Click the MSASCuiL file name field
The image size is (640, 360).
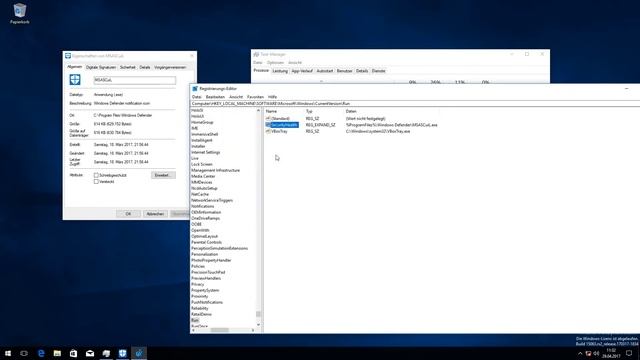(135, 80)
